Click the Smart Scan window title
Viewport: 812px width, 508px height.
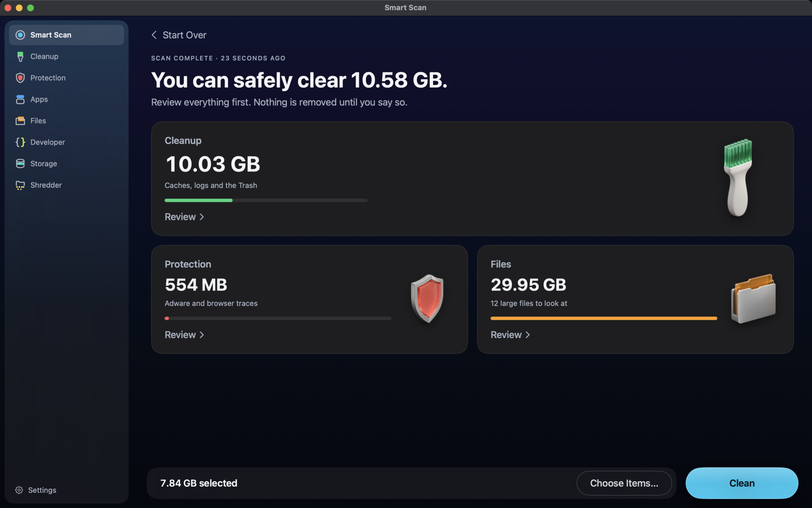pyautogui.click(x=405, y=7)
